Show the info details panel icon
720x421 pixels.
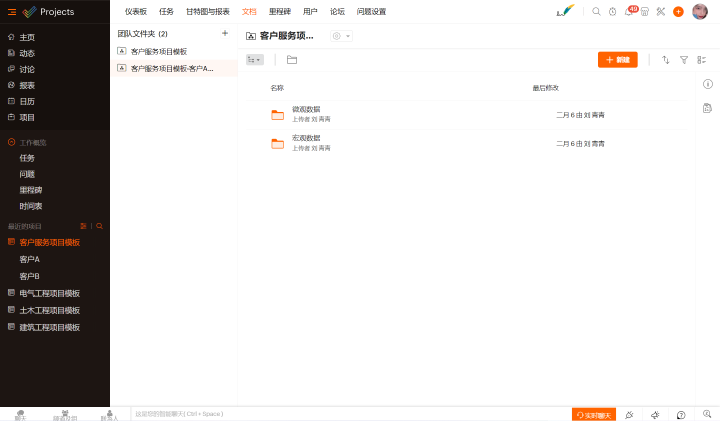(707, 85)
